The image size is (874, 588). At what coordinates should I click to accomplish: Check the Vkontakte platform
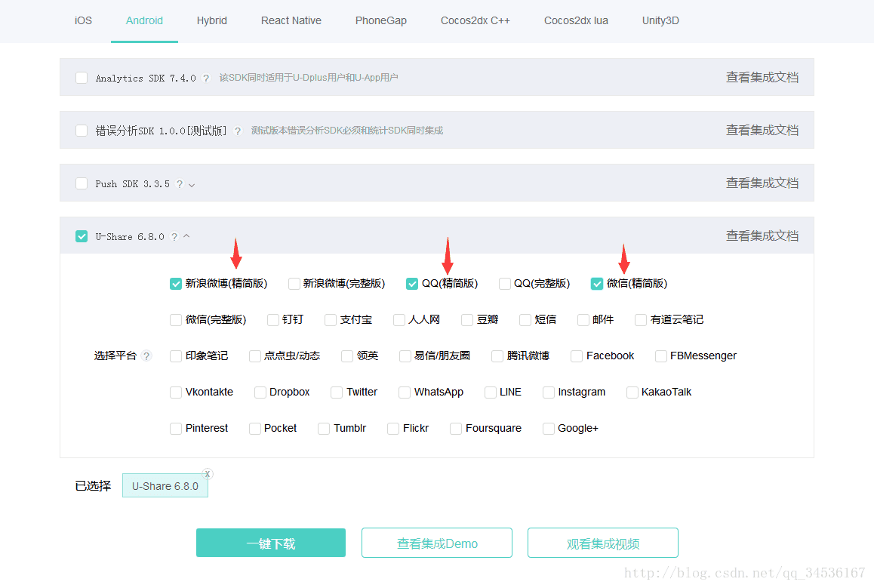pos(176,393)
